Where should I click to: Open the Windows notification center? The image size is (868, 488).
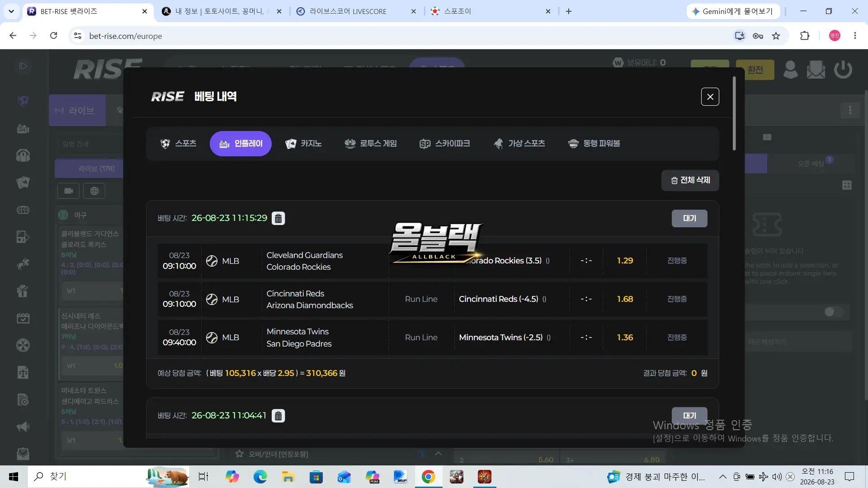(x=849, y=477)
